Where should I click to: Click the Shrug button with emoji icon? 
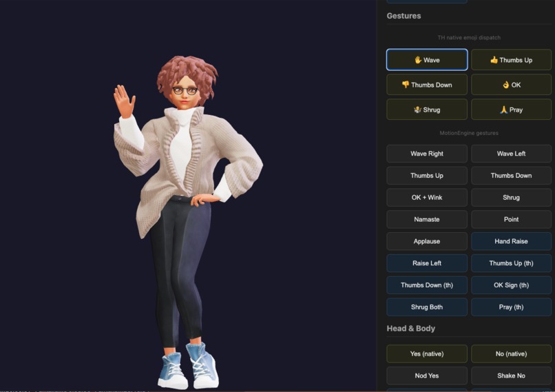point(427,110)
